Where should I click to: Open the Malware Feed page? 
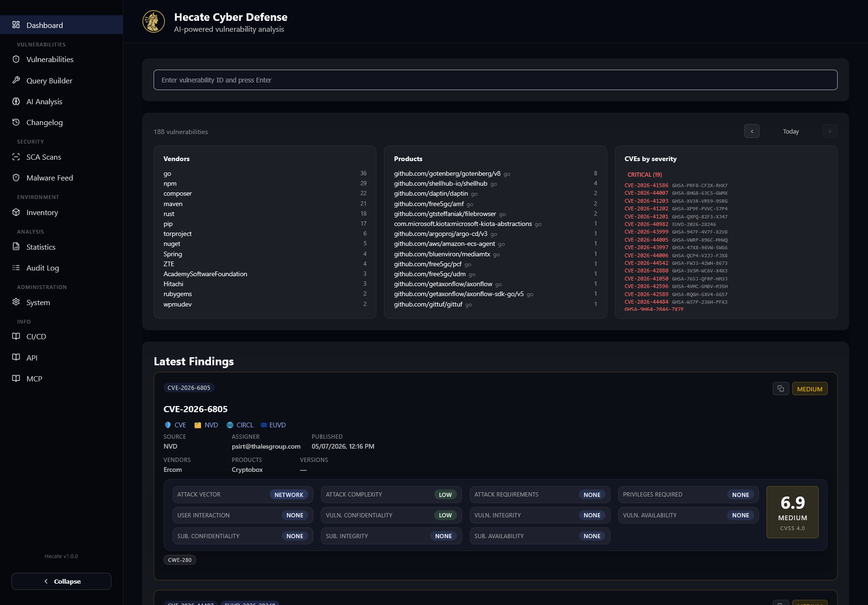(62, 178)
